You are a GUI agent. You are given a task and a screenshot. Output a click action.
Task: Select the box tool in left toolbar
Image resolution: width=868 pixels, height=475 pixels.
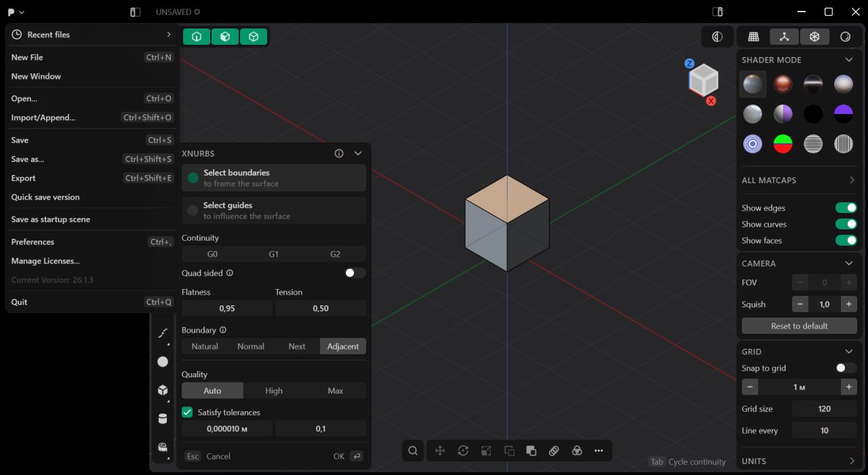[163, 390]
